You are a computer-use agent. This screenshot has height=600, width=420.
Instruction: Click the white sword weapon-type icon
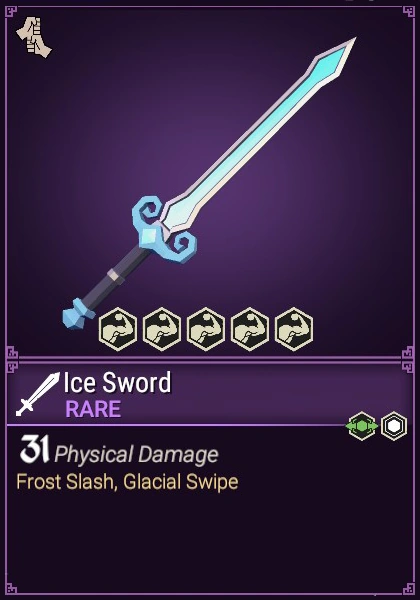38,394
